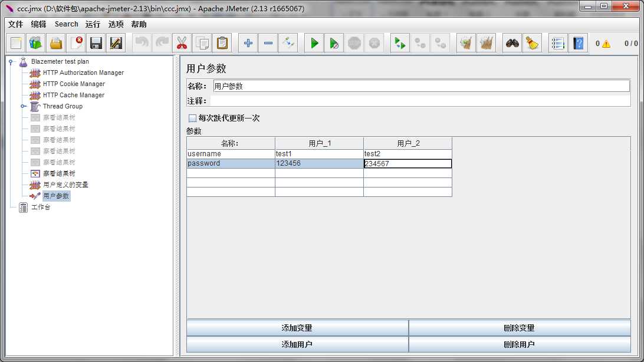Click the Cut scissors icon
Screen dimensions: 644x362
coord(182,42)
